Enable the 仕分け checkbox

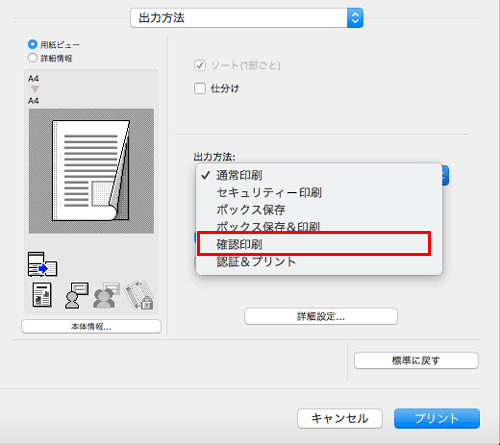(x=200, y=88)
